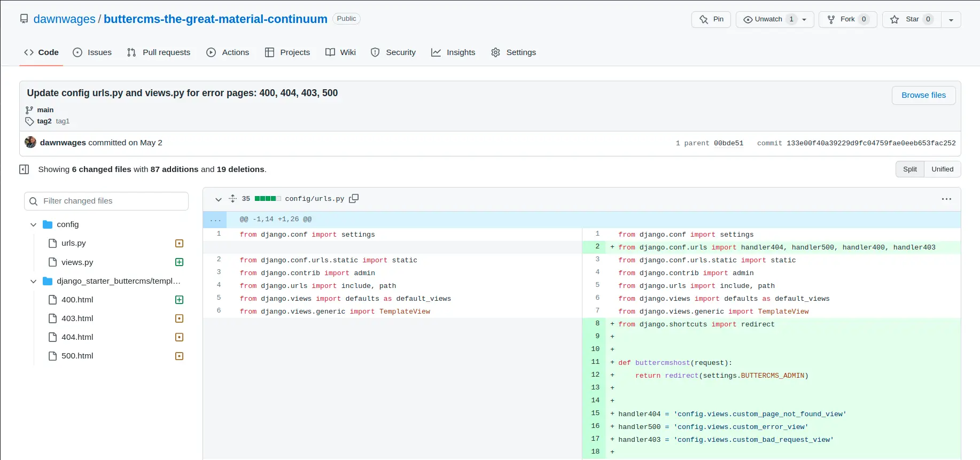The width and height of the screenshot is (980, 460).
Task: Star the repository
Action: click(912, 19)
